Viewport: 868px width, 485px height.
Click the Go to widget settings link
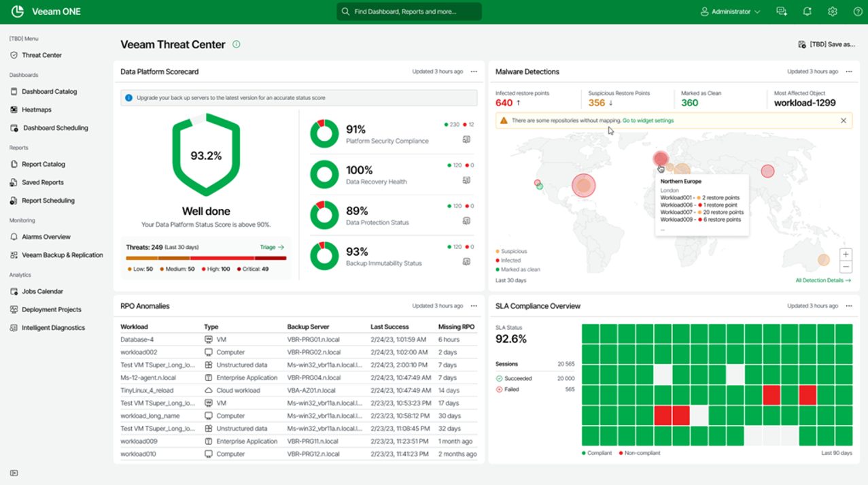[x=648, y=120]
